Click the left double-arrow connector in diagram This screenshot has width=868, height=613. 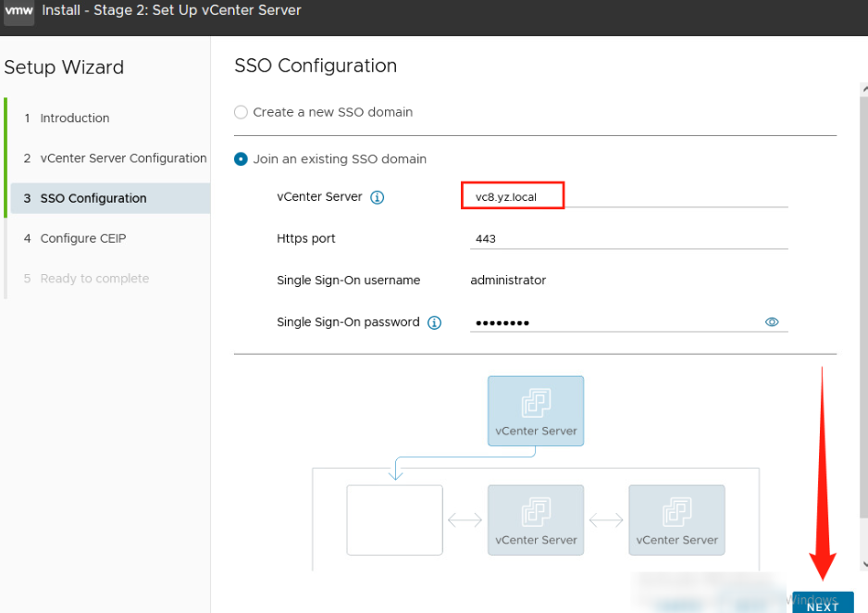(464, 519)
